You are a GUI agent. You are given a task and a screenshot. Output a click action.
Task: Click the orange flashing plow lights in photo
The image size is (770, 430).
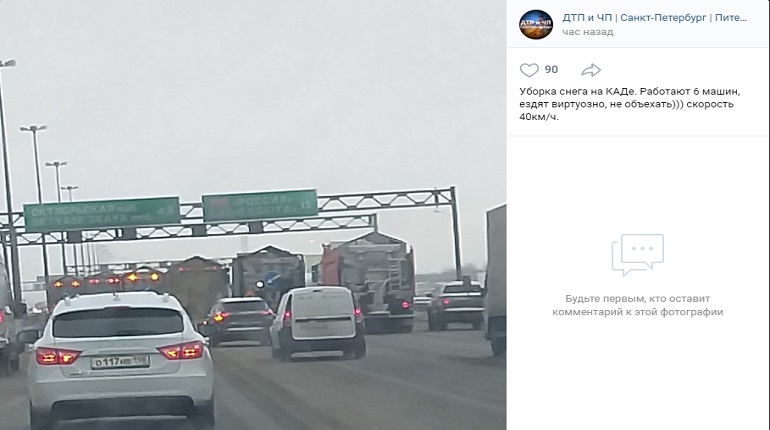[107, 280]
